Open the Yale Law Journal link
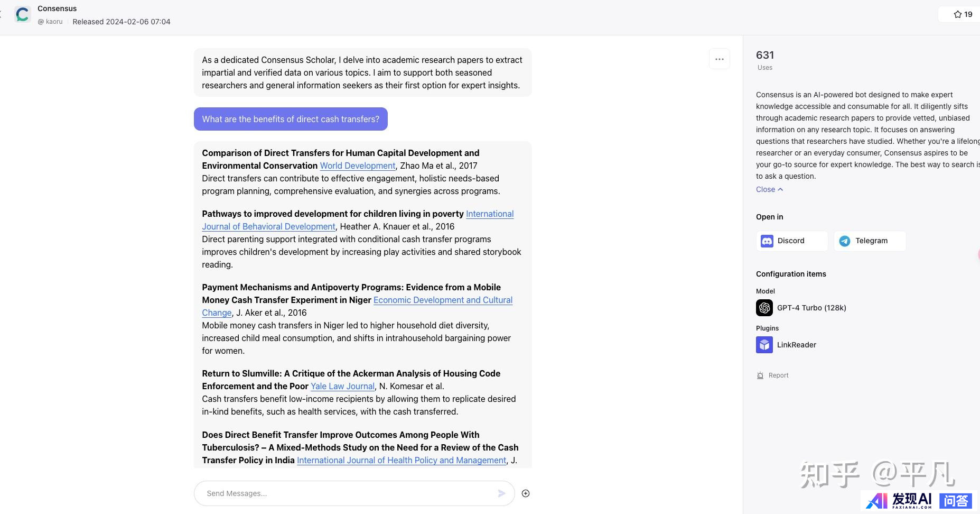The image size is (980, 514). (342, 386)
